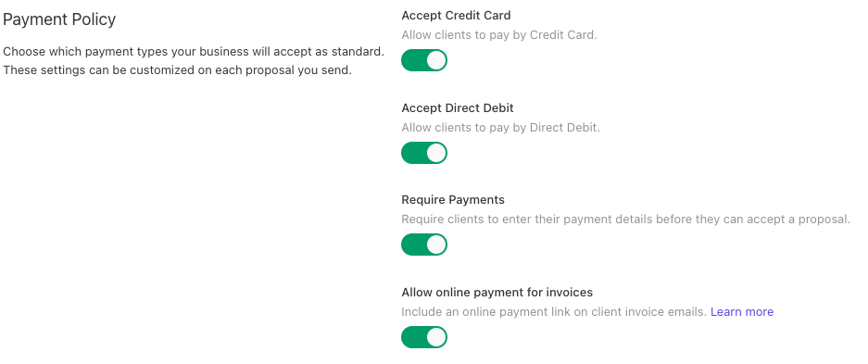
Task: Click the 'Allow clients to pay by Credit Card' description
Action: (x=499, y=35)
